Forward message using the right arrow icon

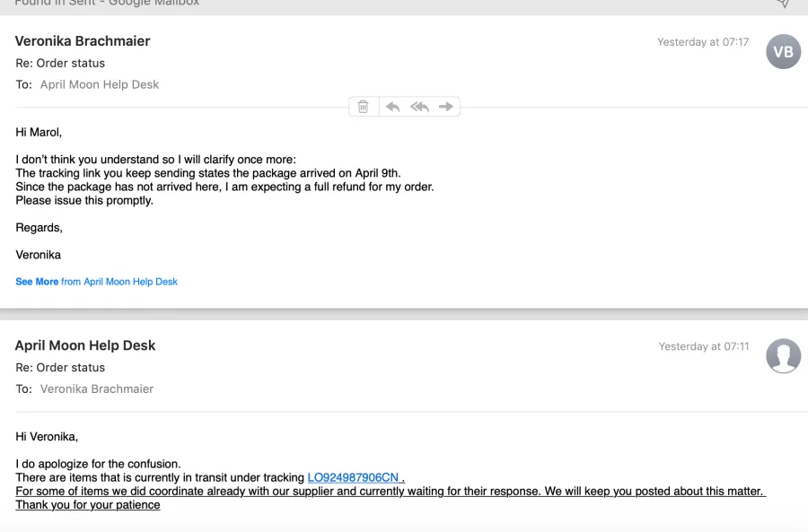coord(445,107)
